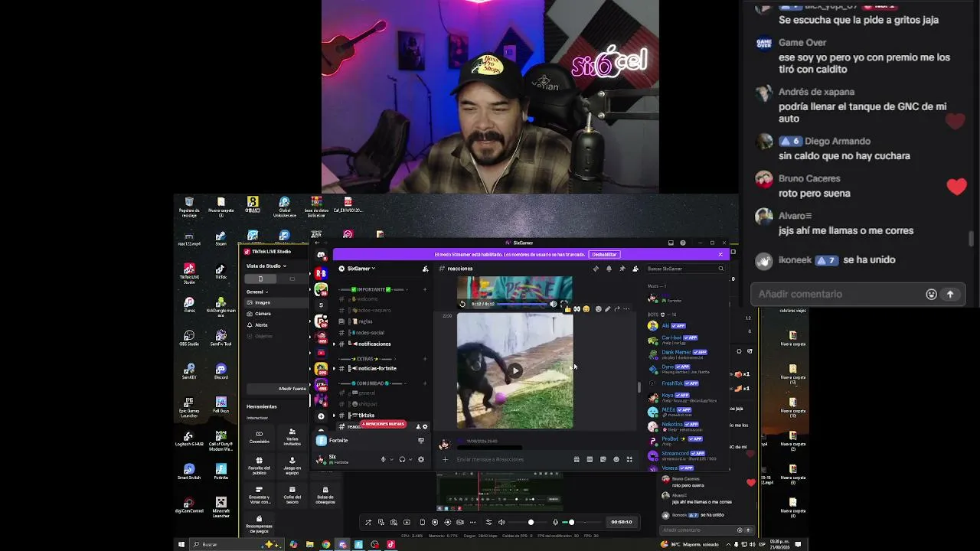Viewport: 980px width, 551px height.
Task: Open the Varios invitados tool
Action: 292,436
